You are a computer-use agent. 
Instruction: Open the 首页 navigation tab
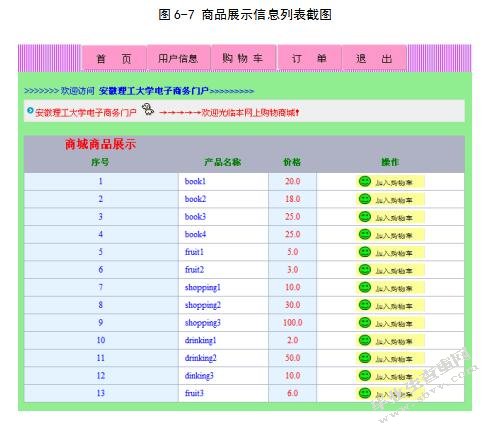(x=114, y=58)
